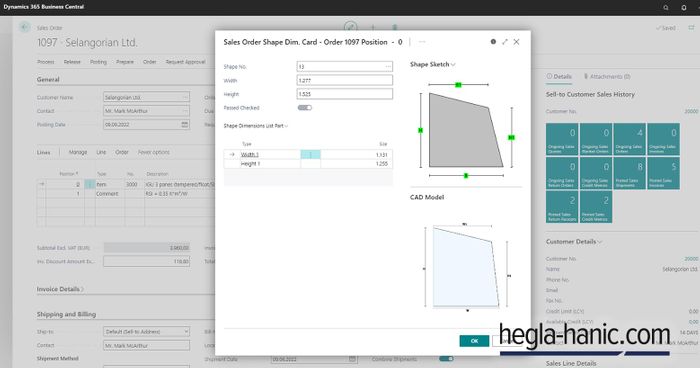Click the Width input field
This screenshot has width=700, height=368.
(x=345, y=80)
